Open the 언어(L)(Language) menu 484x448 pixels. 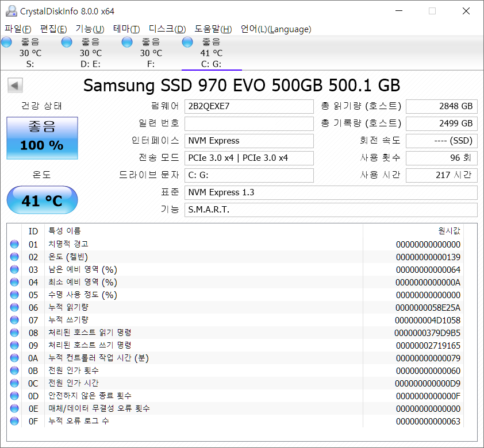pyautogui.click(x=276, y=29)
